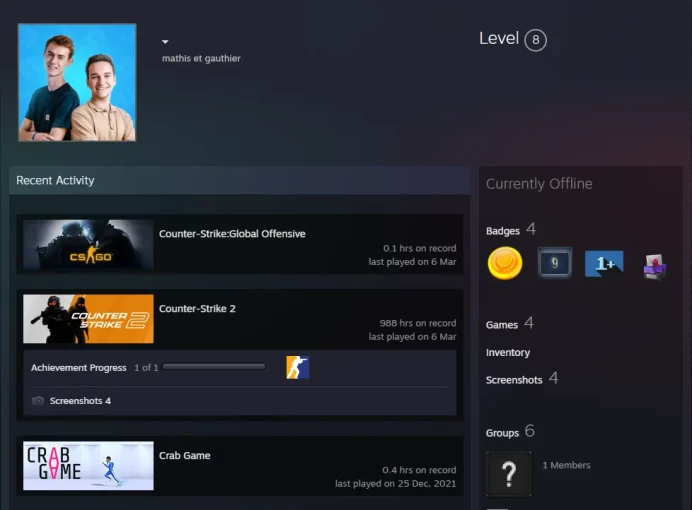Click the Level label text
Viewport: 692px width, 510px height.
coord(499,38)
